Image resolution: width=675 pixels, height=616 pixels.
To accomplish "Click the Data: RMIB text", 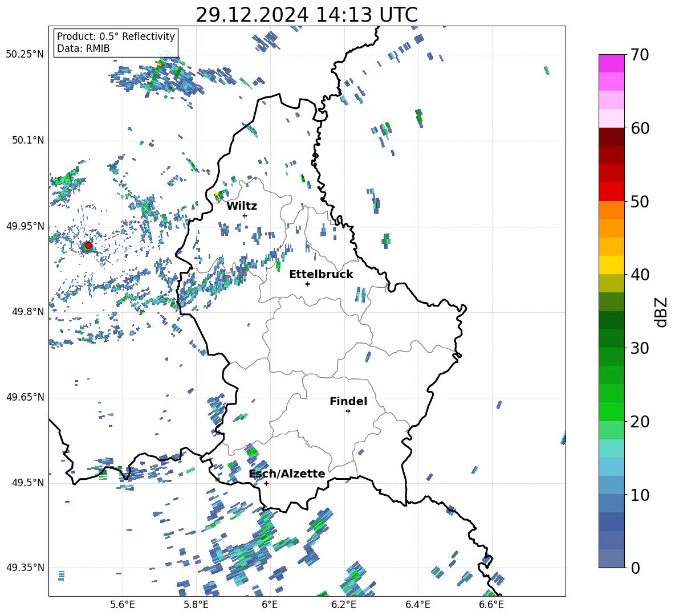I will click(83, 48).
